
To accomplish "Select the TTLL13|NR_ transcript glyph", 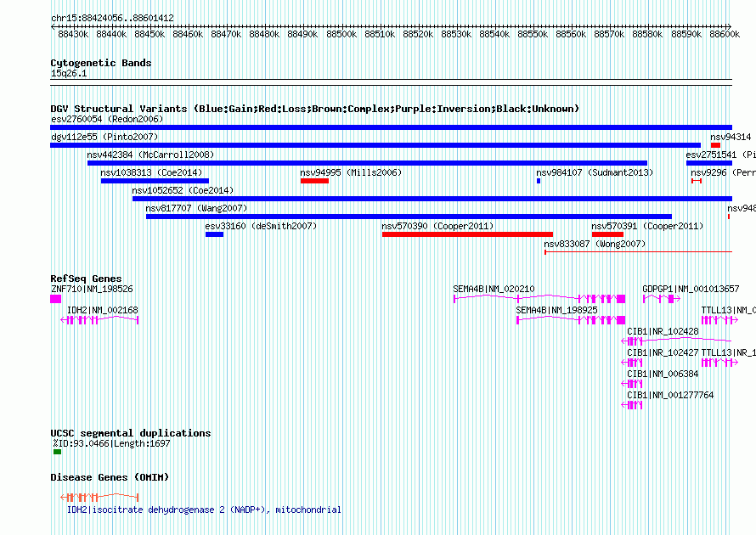I will [x=719, y=363].
